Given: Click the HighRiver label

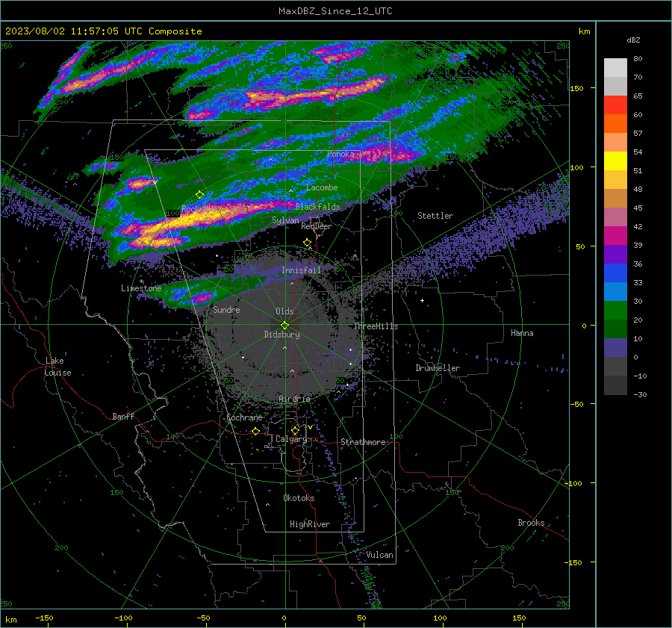Looking at the screenshot, I should coord(310,524).
